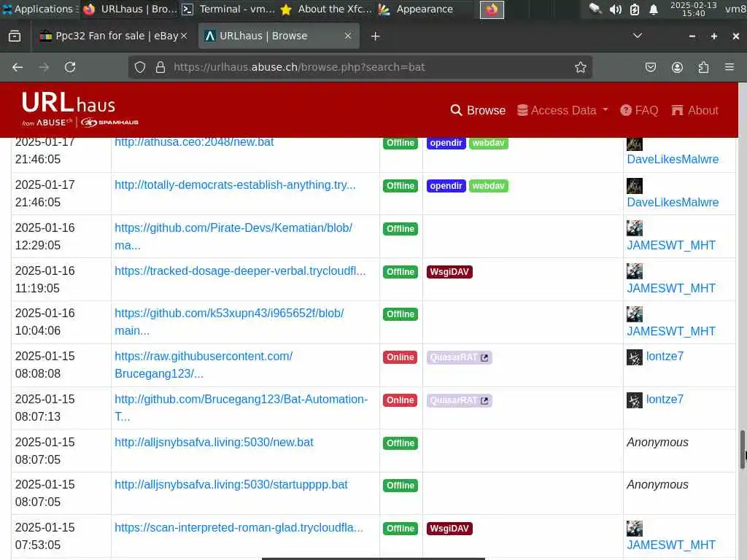This screenshot has width=747, height=560.
Task: Open JAMESWT_MHT reporter in tracked-dosage row
Action: point(671,287)
